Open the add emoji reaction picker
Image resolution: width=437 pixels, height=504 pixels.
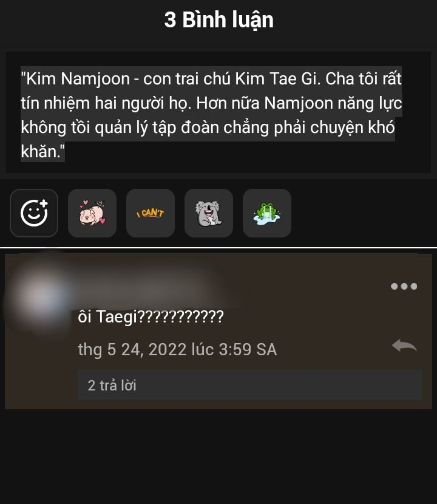point(34,213)
